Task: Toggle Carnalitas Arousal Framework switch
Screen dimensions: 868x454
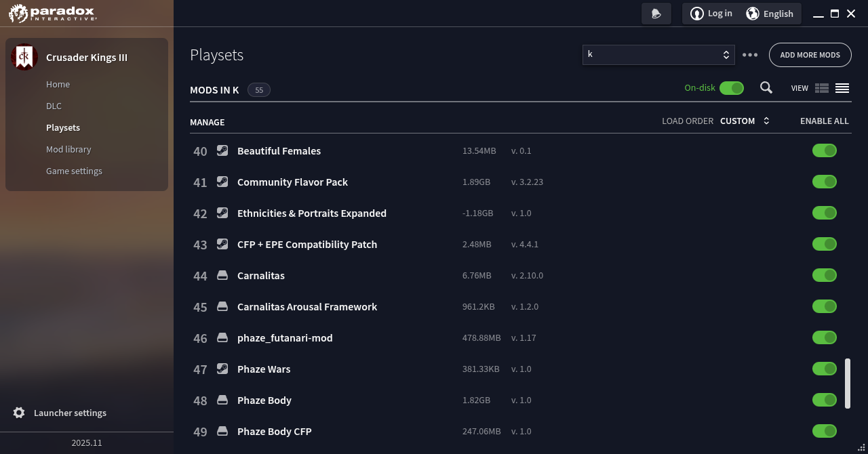Action: pyautogui.click(x=825, y=306)
